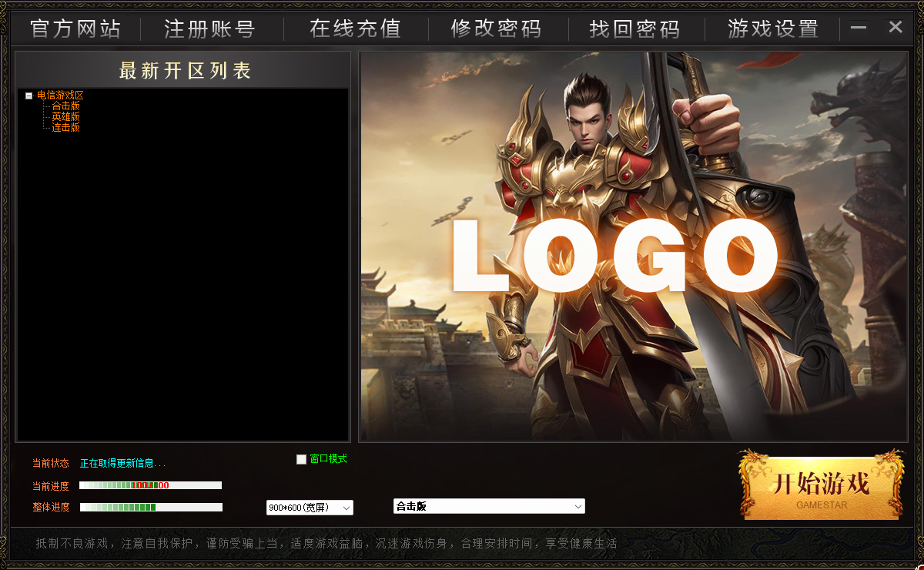Click the 开始游戏 GAMESTAR button
924x570 pixels.
coord(822,484)
